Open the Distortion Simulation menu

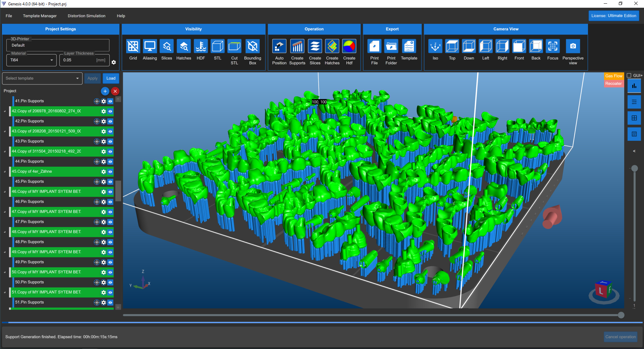coord(87,16)
